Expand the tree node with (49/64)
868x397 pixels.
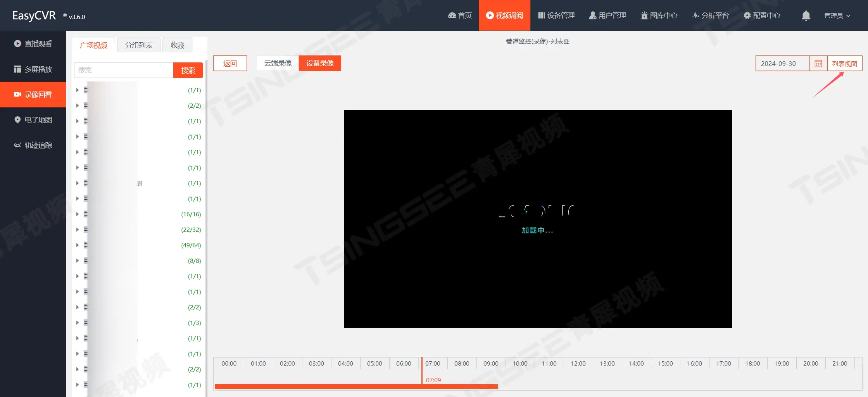click(x=78, y=245)
